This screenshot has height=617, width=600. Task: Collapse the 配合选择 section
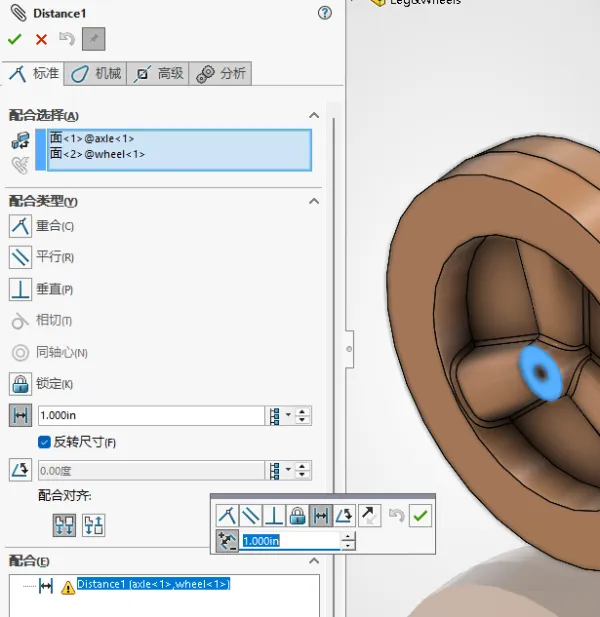click(x=314, y=115)
